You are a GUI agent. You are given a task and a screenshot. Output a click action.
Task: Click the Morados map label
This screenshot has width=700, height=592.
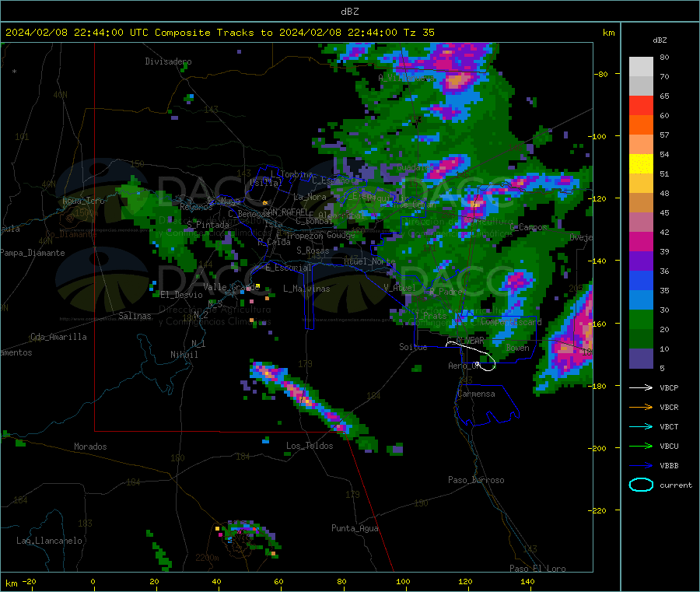click(90, 447)
